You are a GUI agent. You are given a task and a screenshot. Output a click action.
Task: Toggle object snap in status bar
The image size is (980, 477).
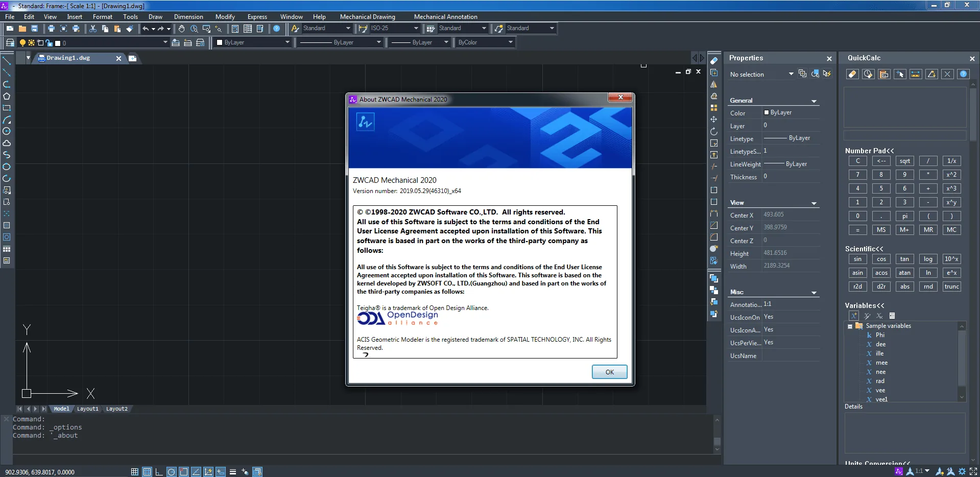[183, 472]
